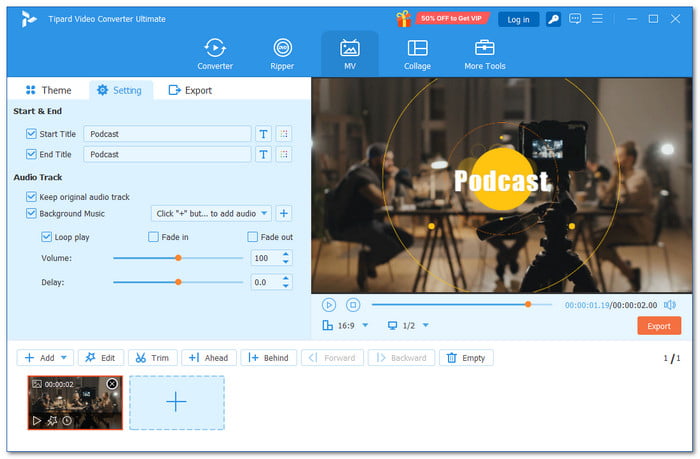Select the Setting tab
The width and height of the screenshot is (700, 459).
tap(120, 90)
